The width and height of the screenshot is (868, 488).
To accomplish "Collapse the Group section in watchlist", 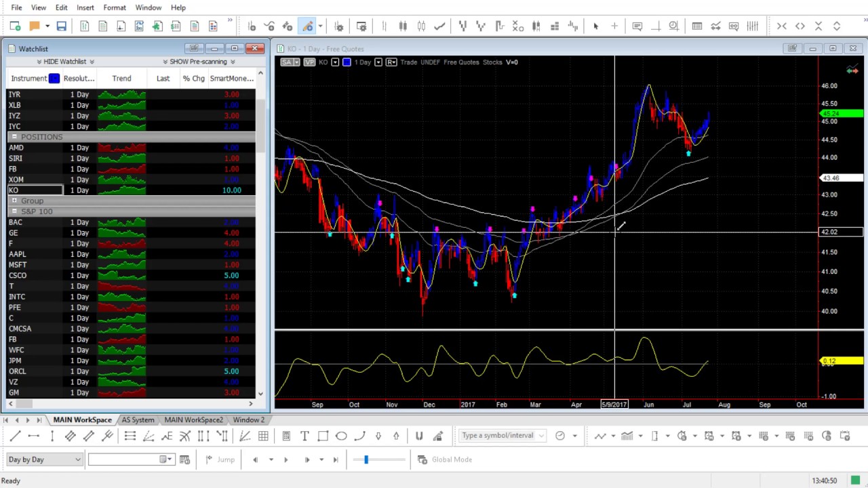I will 14,201.
